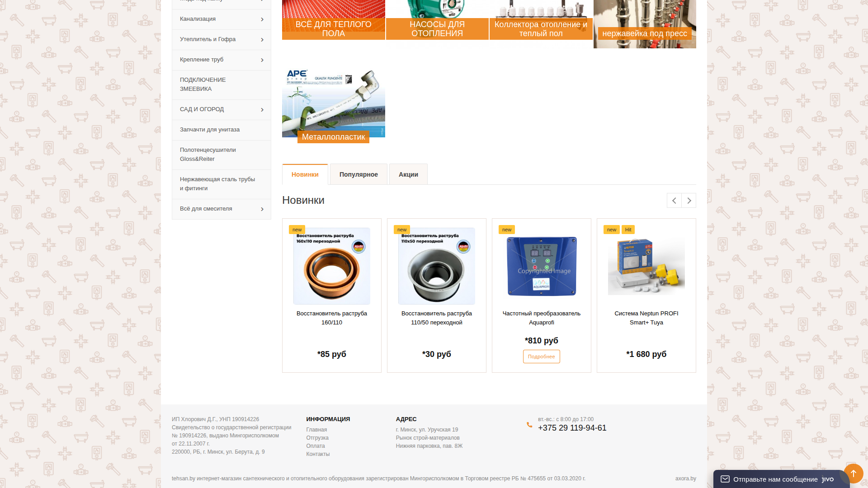Open Полотенцесушители Gloss&Reiter category
868x488 pixels.
point(222,155)
